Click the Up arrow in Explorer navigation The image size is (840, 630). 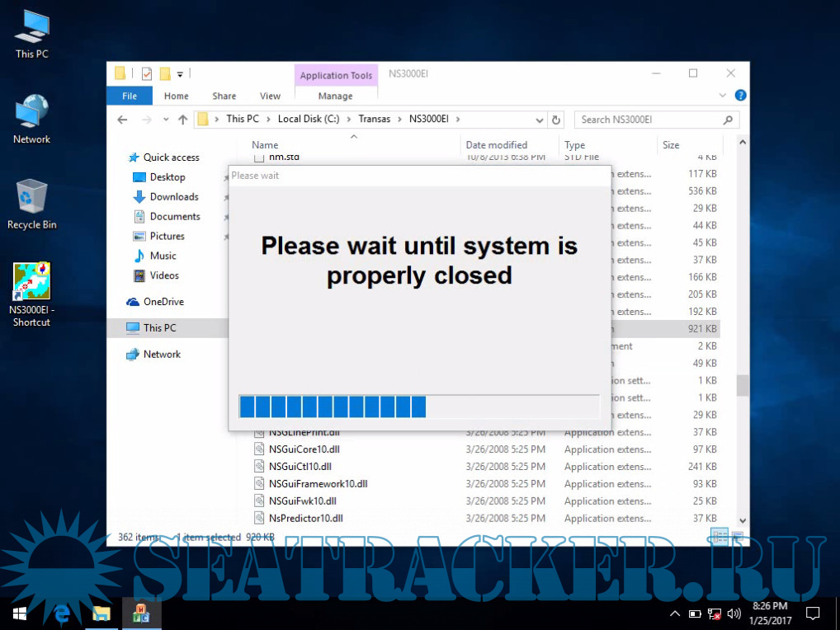[x=182, y=120]
